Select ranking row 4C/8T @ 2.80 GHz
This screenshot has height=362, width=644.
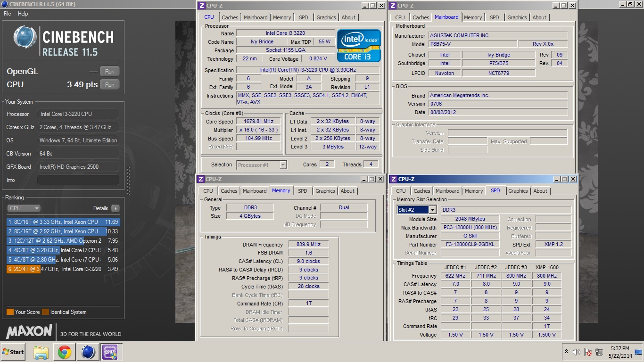(63, 259)
